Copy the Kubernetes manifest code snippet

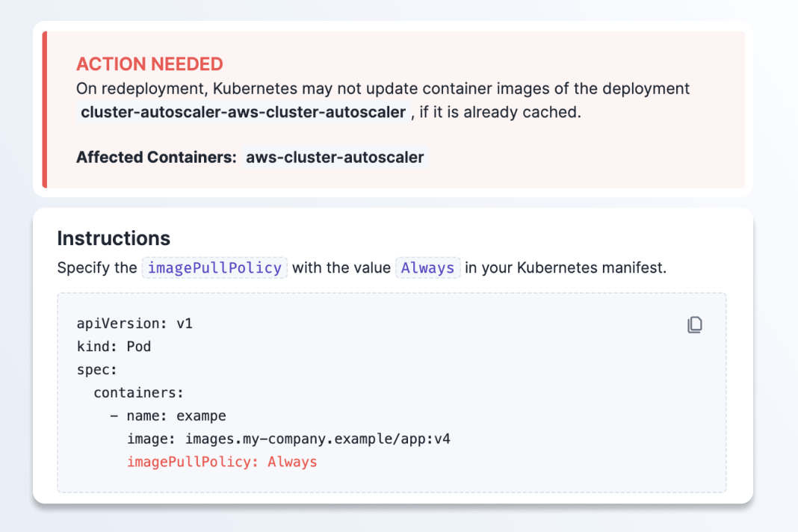(x=695, y=325)
